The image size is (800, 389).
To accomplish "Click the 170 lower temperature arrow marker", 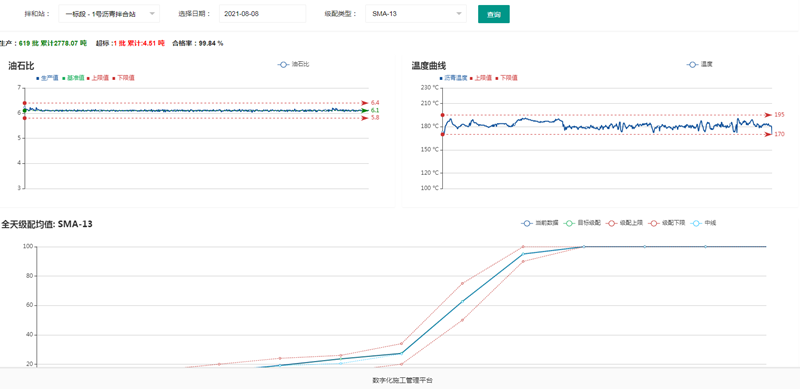I will pos(768,134).
